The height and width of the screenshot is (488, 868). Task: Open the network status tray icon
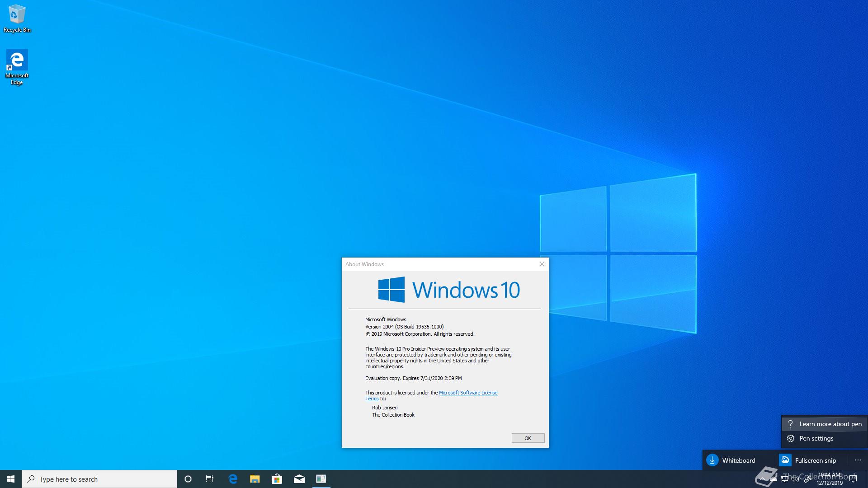coord(784,479)
